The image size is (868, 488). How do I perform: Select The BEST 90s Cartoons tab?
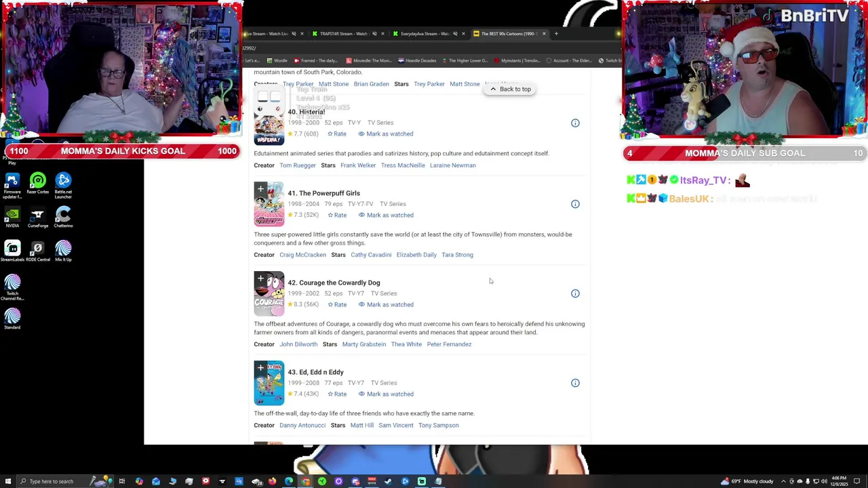509,33
